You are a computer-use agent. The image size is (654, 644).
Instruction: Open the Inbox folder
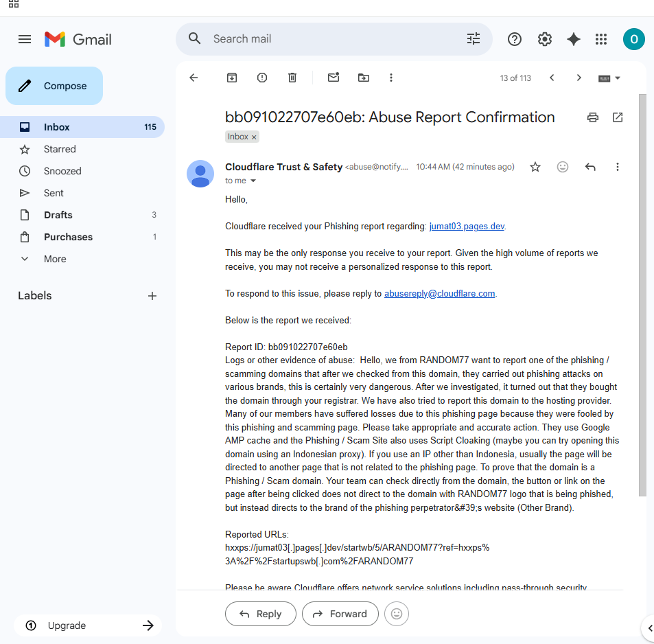coord(82,127)
